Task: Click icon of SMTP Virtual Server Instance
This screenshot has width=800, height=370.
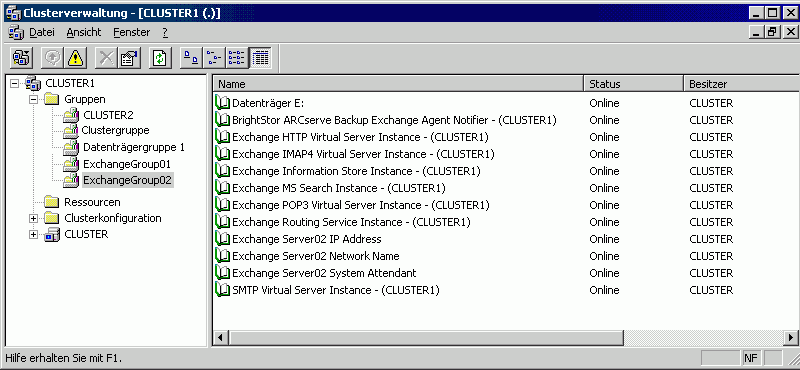Action: (223, 290)
